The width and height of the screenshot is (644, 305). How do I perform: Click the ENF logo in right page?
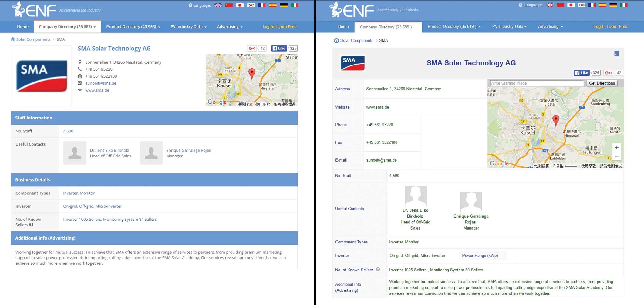pos(352,9)
